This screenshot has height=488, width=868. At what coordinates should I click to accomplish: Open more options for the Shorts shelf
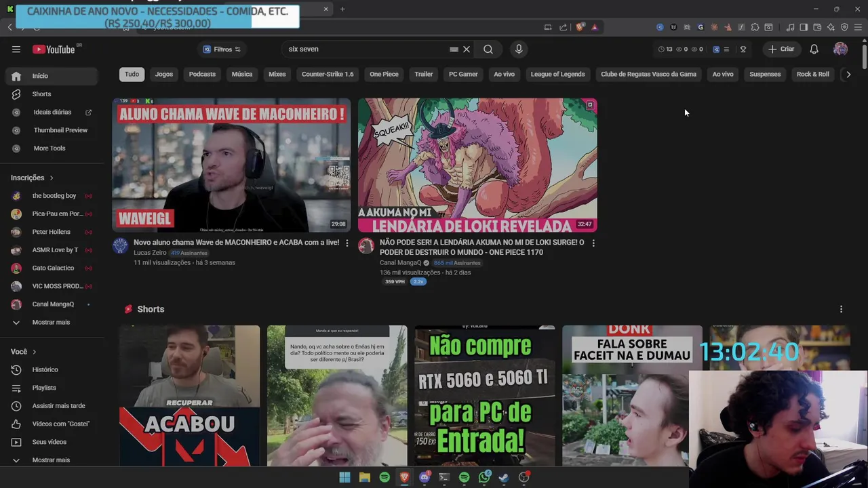tap(841, 309)
